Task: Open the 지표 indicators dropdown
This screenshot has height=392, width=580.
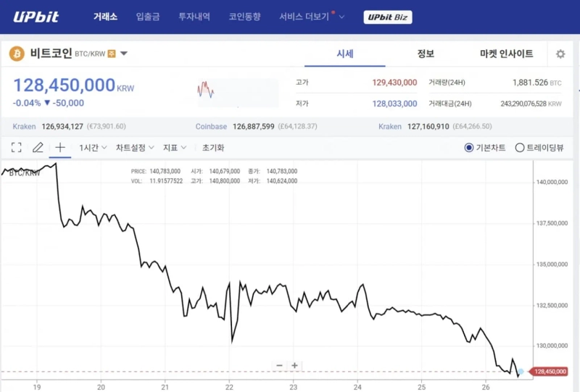Action: [x=175, y=147]
